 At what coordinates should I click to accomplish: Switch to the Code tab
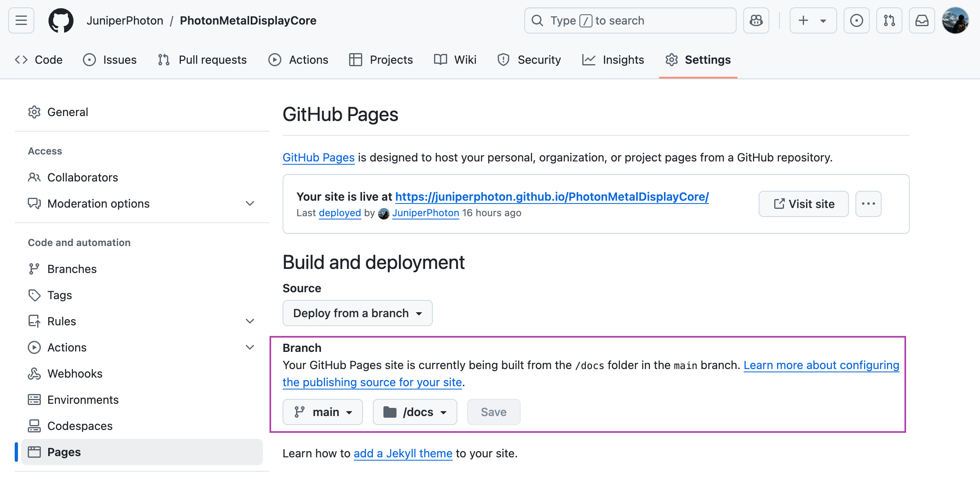pyautogui.click(x=39, y=60)
